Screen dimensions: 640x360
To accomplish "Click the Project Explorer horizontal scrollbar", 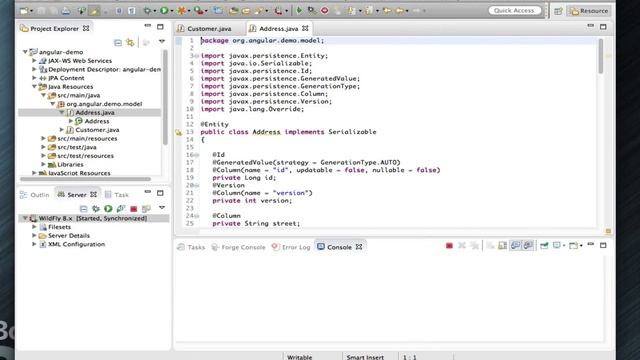I will click(85, 179).
